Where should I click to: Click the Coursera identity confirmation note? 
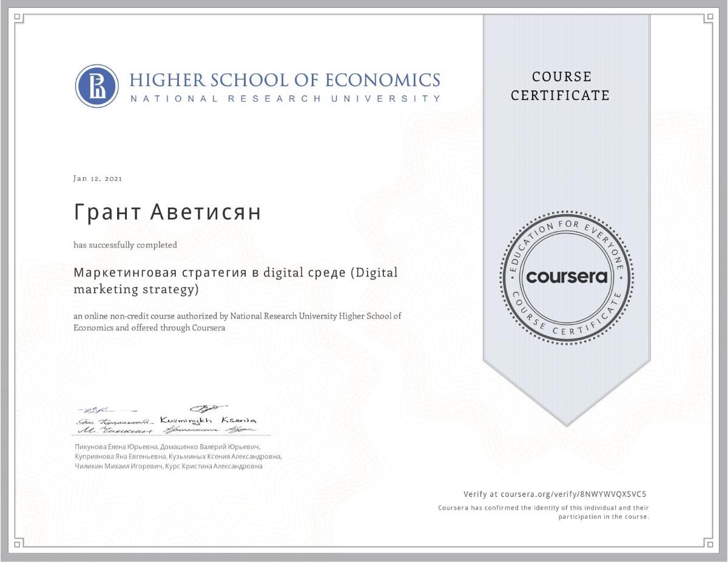(544, 511)
